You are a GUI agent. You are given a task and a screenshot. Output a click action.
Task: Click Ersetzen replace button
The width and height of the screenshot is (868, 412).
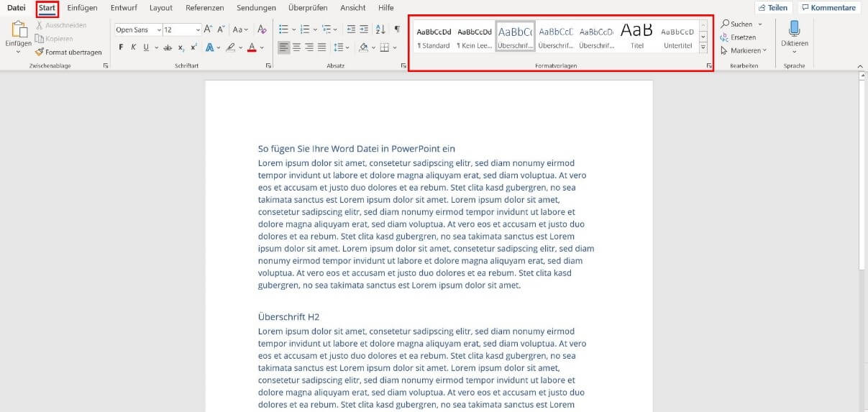coord(738,37)
